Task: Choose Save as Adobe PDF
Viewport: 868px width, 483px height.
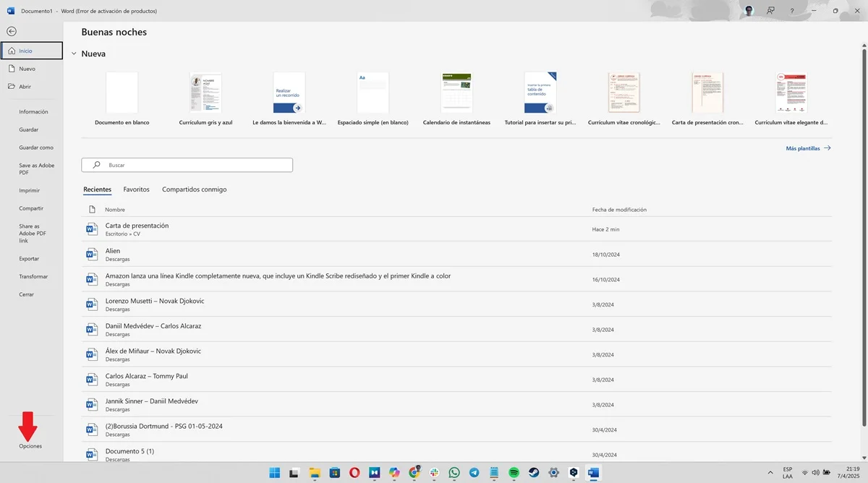Action: click(36, 169)
